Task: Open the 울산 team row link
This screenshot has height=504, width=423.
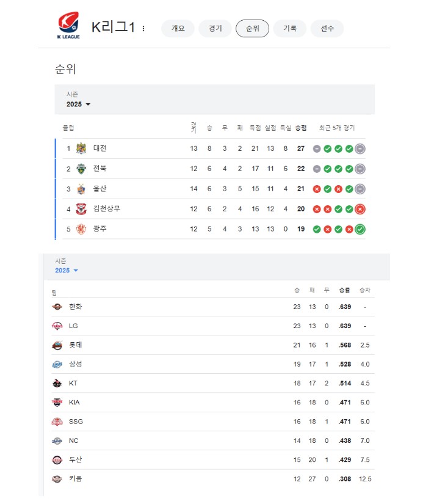Action: click(214, 189)
